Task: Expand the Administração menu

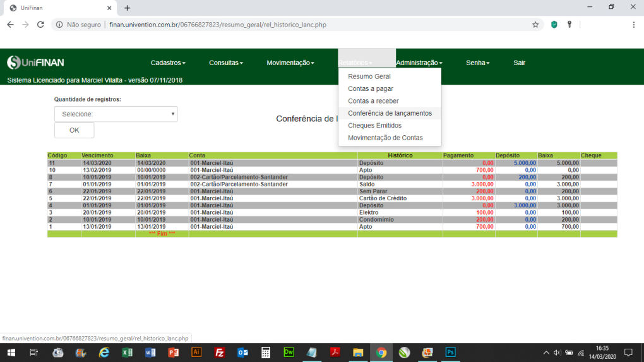Action: click(x=419, y=63)
